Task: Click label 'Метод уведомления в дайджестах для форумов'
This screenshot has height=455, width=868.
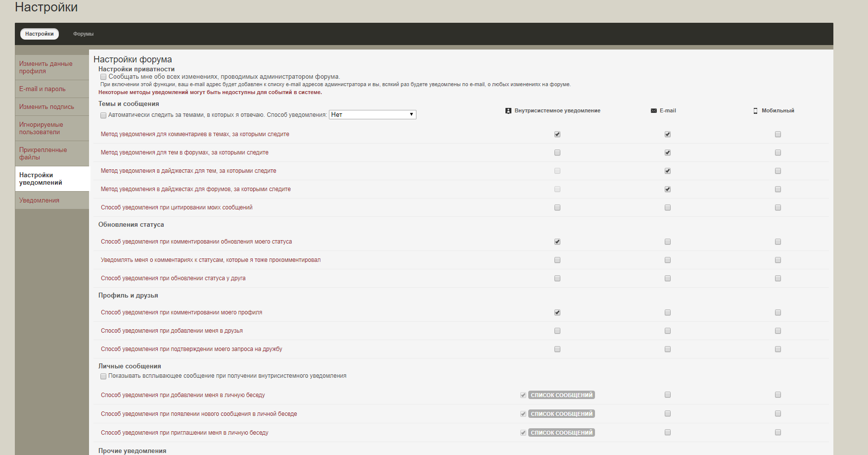Action: pos(196,189)
